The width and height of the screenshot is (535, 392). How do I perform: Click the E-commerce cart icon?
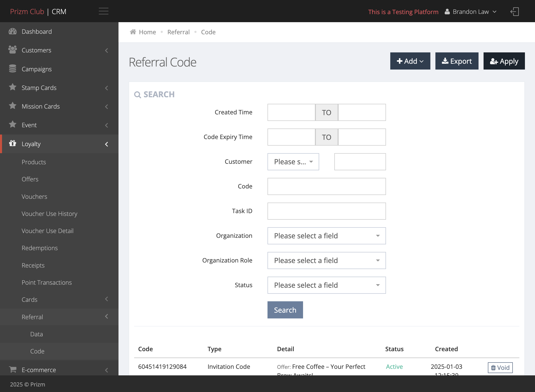tap(13, 370)
